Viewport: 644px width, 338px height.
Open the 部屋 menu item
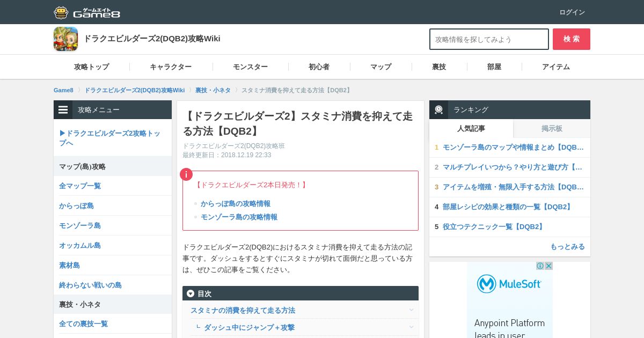pyautogui.click(x=494, y=67)
